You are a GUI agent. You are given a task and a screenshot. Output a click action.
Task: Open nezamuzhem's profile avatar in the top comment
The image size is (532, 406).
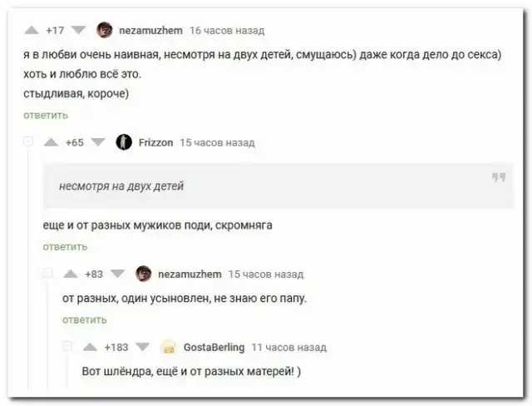(105, 30)
